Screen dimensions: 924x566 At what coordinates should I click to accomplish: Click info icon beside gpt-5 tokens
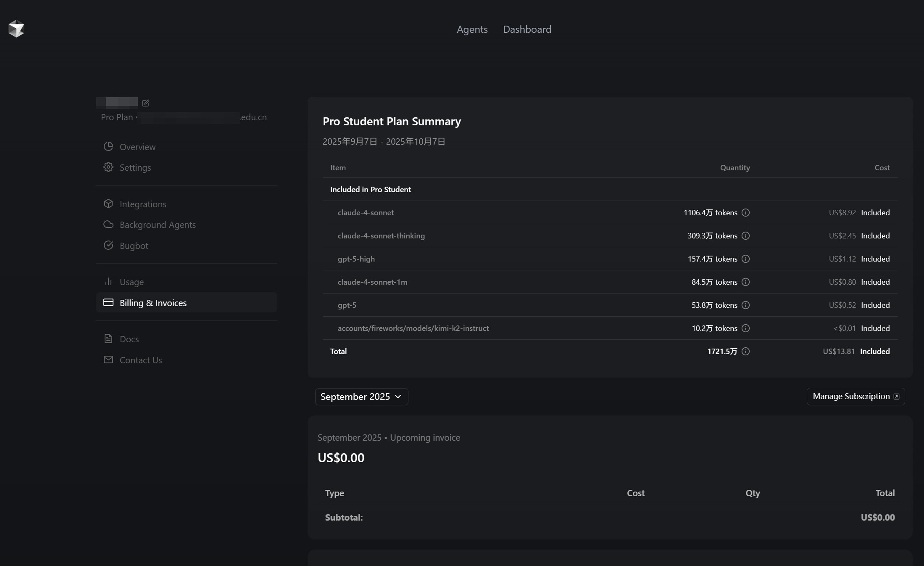745,305
